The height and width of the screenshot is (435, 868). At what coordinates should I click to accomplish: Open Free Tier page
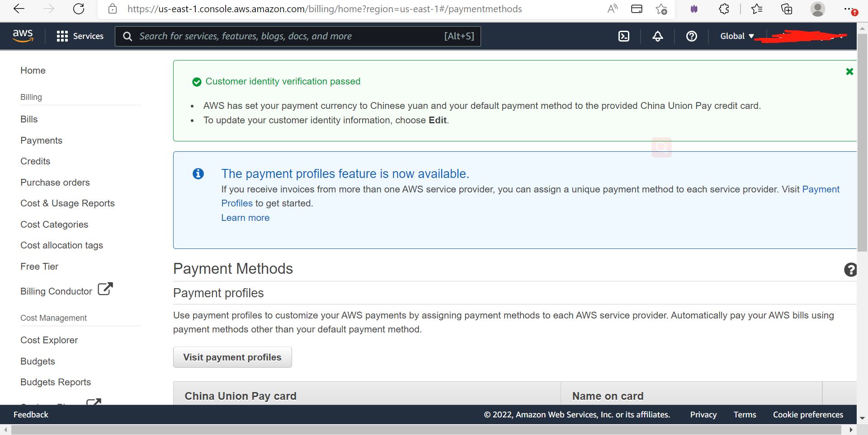pos(39,267)
